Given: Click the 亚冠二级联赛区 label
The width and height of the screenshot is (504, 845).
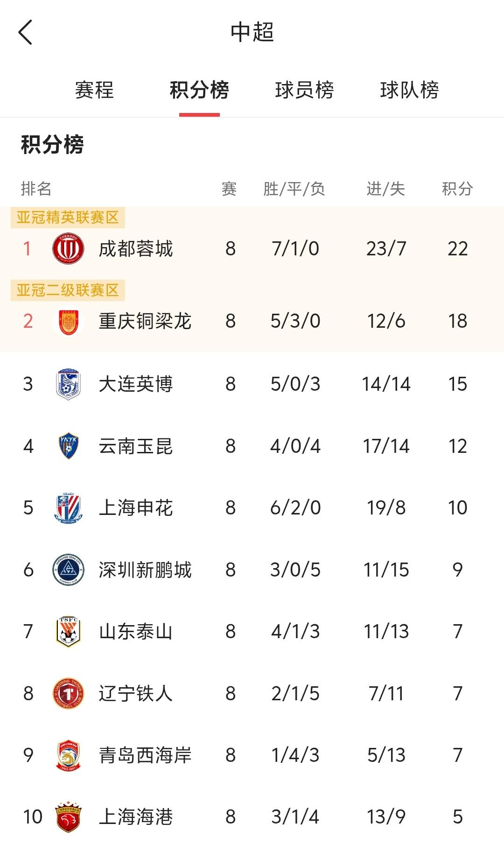Looking at the screenshot, I should click(x=68, y=290).
